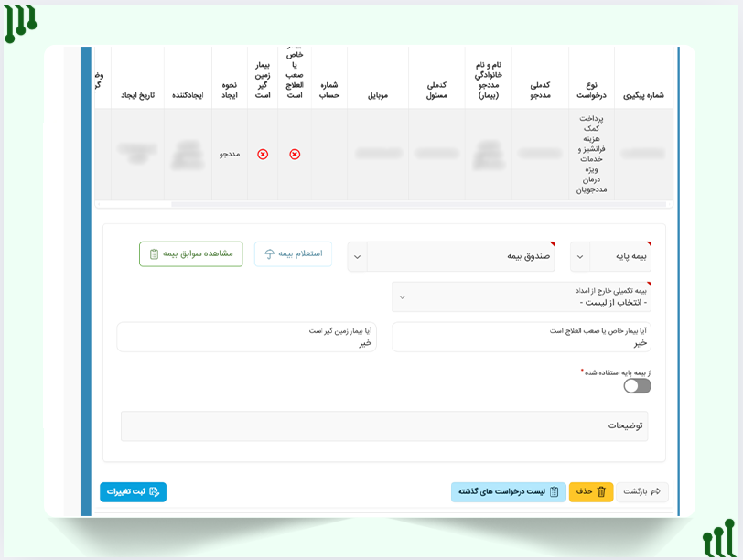Open the صندوق بیمه dropdown
Screen dimensions: 743x560
pos(451,256)
